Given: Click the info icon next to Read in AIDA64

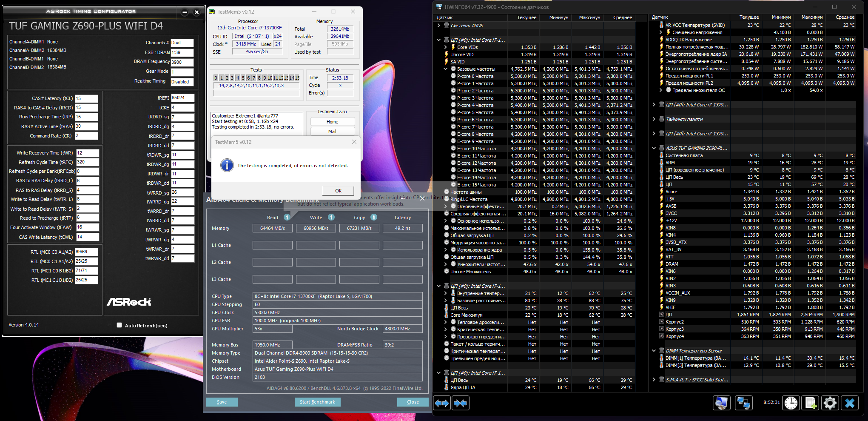Looking at the screenshot, I should (287, 217).
